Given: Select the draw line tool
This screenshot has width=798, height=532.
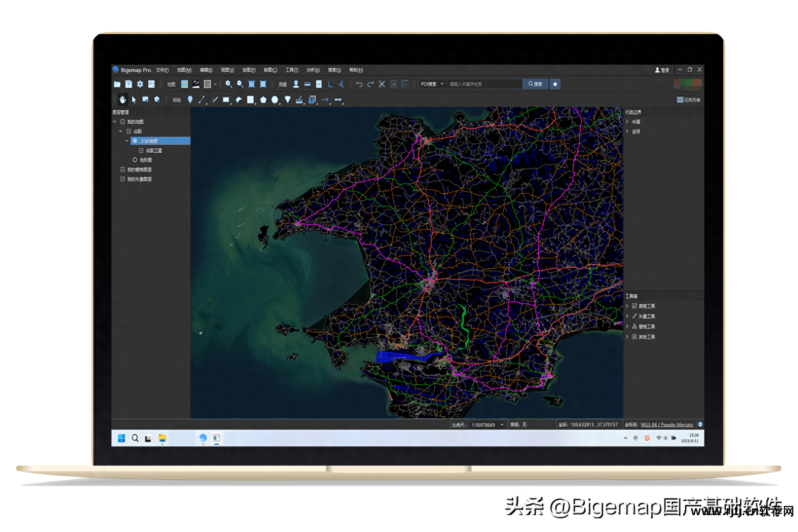Looking at the screenshot, I should 202,100.
